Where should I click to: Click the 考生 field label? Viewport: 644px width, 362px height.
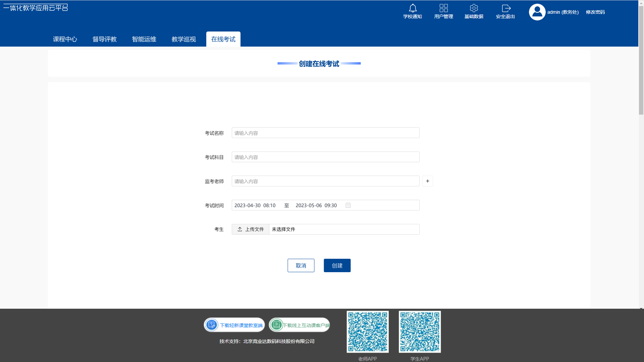(x=219, y=229)
